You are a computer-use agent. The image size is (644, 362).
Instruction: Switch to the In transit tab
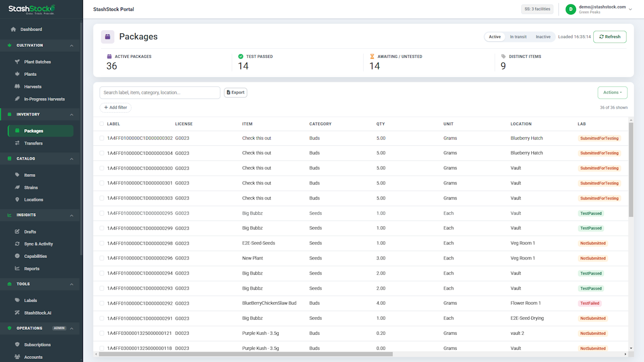pyautogui.click(x=518, y=37)
